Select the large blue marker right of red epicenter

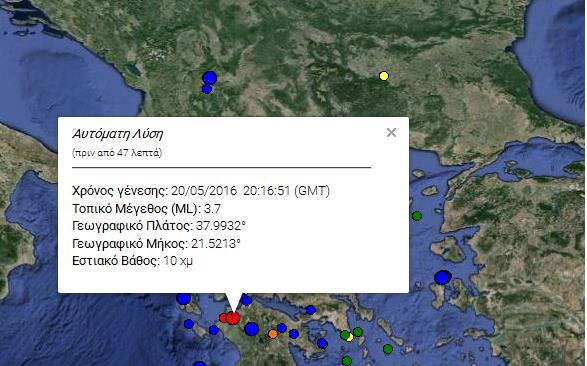pyautogui.click(x=252, y=329)
